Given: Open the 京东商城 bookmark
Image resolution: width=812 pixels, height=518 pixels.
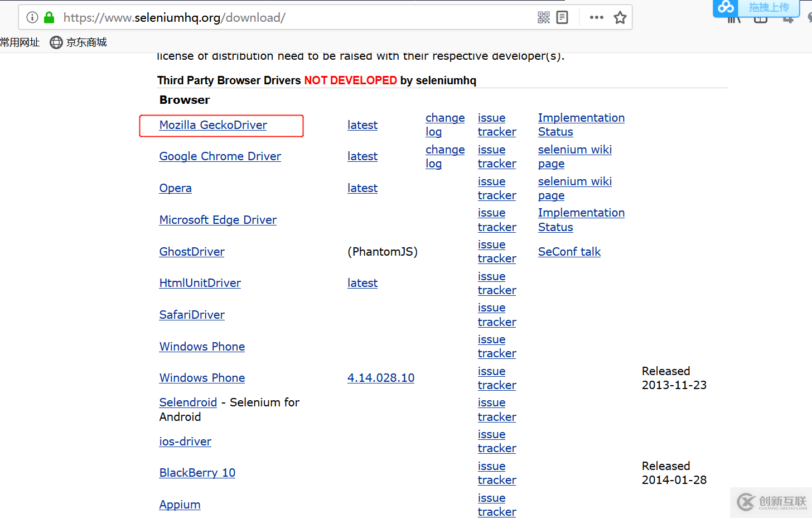Looking at the screenshot, I should (x=79, y=42).
